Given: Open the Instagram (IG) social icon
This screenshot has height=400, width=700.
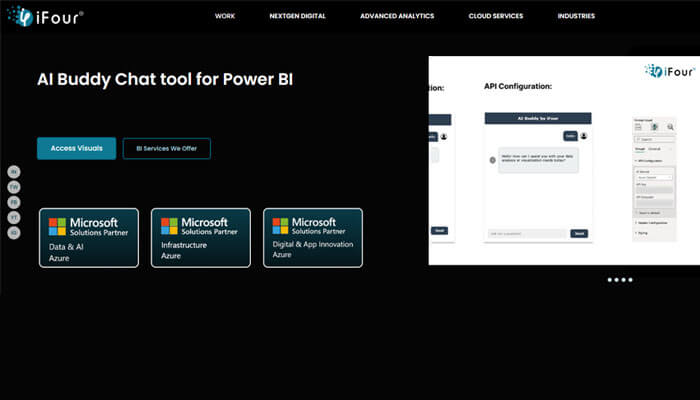Looking at the screenshot, I should click(14, 233).
